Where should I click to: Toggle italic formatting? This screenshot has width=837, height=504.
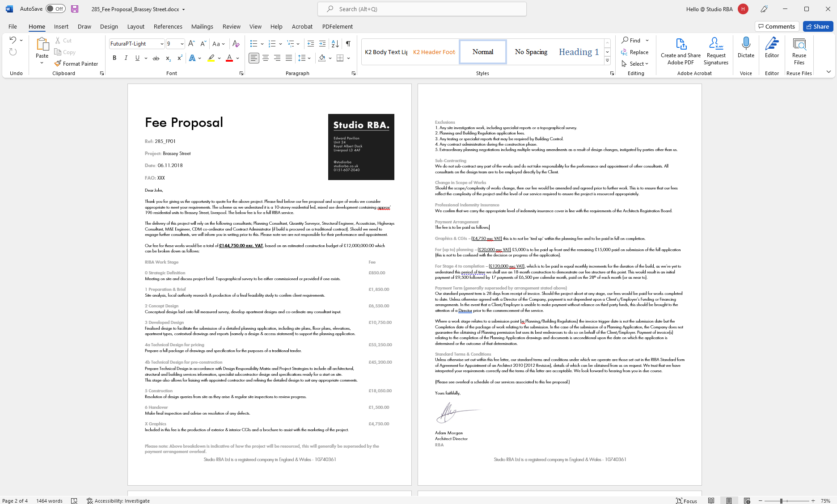point(126,58)
